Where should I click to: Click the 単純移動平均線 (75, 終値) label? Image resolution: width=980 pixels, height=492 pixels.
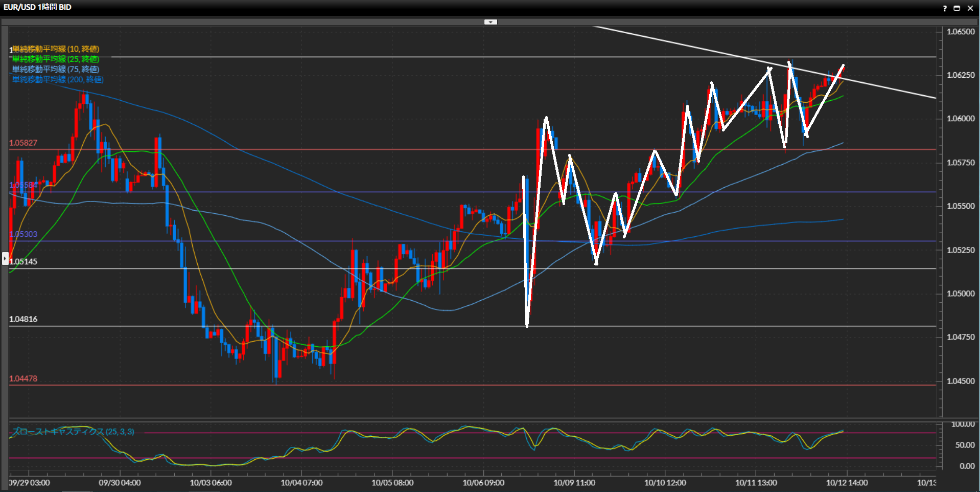tap(56, 70)
